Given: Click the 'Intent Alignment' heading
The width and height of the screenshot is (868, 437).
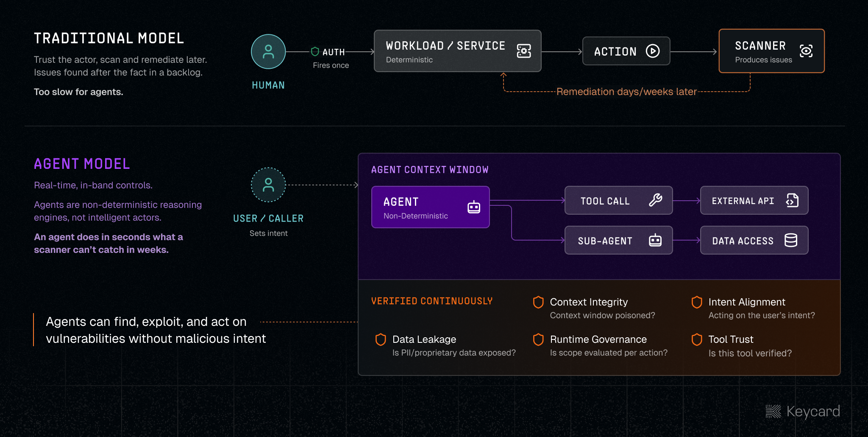Looking at the screenshot, I should point(747,302).
